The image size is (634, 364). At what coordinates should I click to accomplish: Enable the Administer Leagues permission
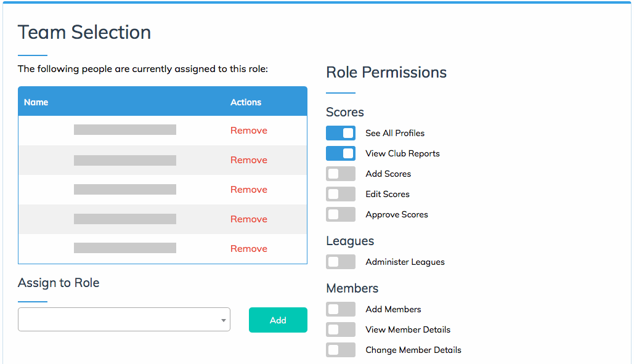coord(341,261)
